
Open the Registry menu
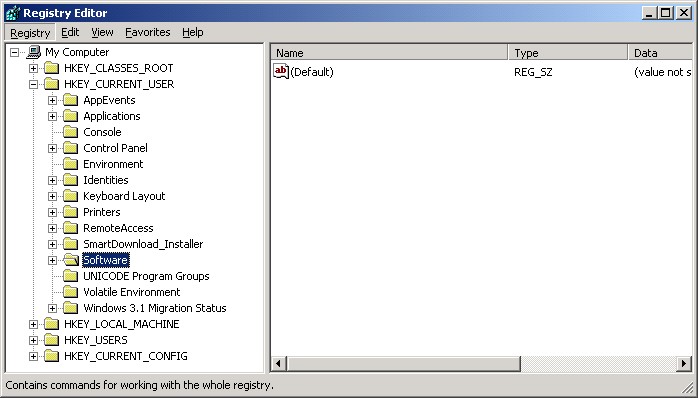click(30, 32)
